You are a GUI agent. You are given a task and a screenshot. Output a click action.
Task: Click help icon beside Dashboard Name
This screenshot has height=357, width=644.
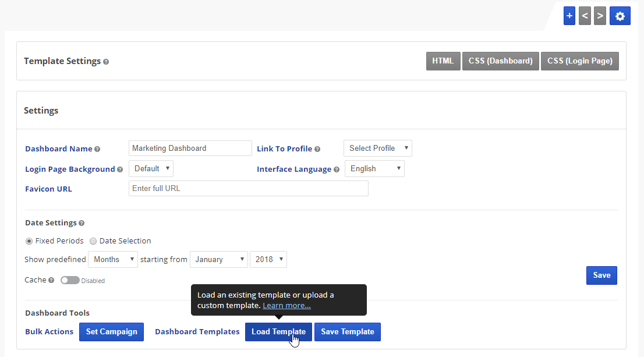(x=97, y=149)
